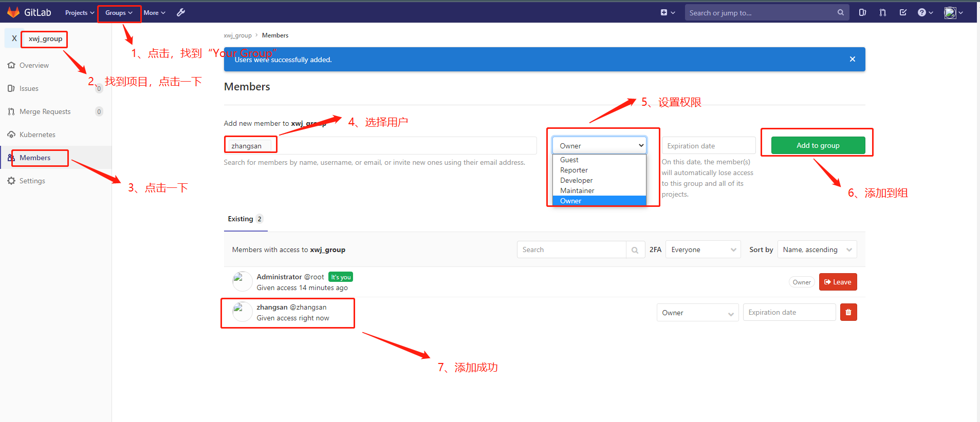Click the Add to group button
Image resolution: width=980 pixels, height=422 pixels.
click(818, 145)
